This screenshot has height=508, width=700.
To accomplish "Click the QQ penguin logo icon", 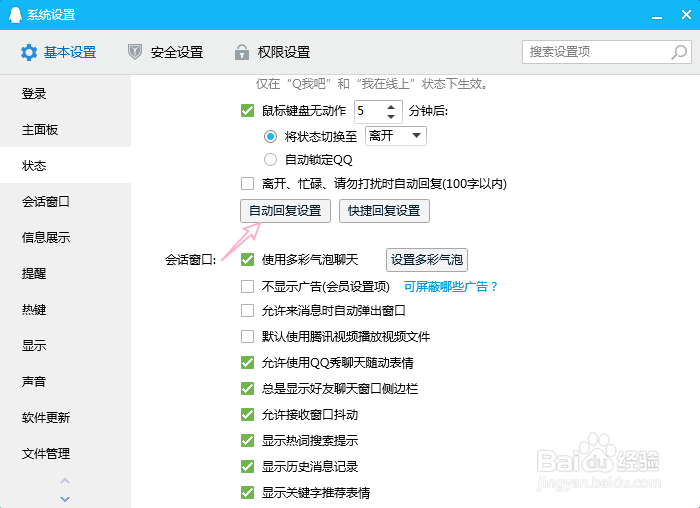I will [15, 15].
